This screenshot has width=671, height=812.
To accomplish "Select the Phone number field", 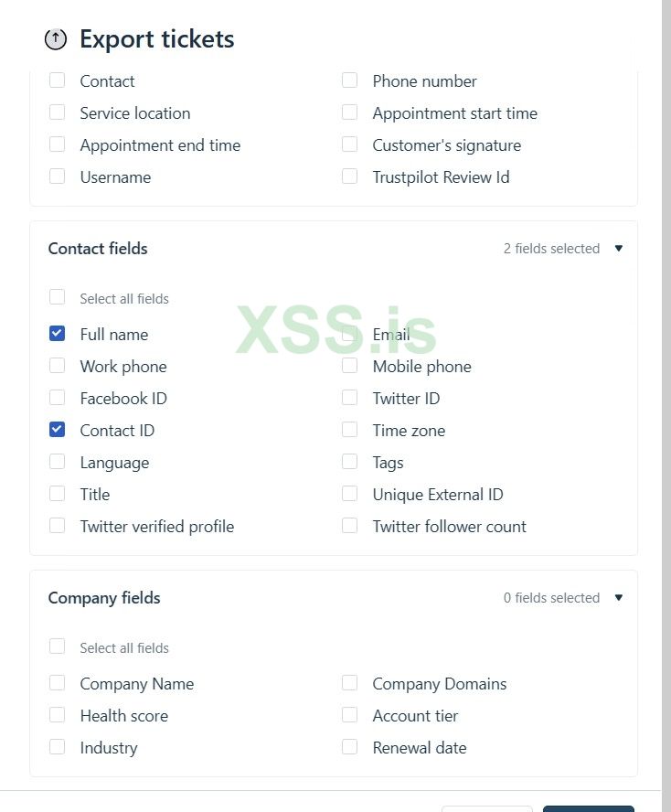I will click(x=349, y=80).
